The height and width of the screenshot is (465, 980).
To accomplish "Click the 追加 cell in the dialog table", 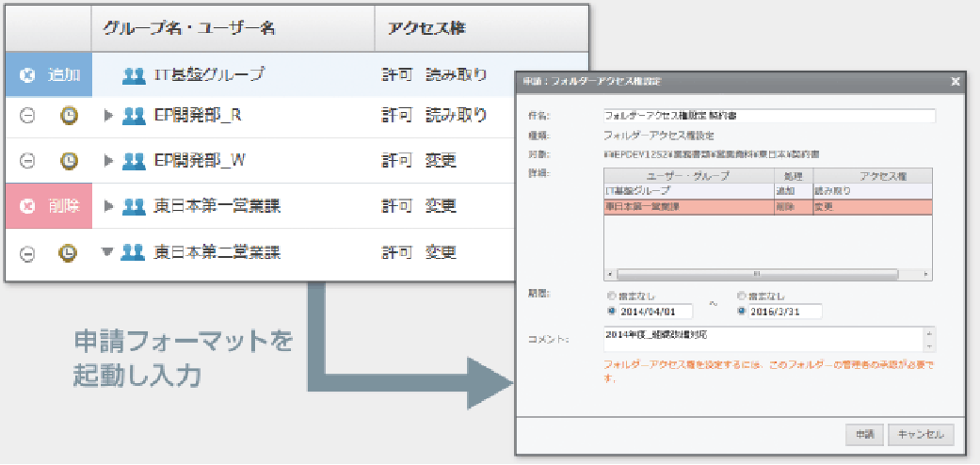I will coord(793,191).
